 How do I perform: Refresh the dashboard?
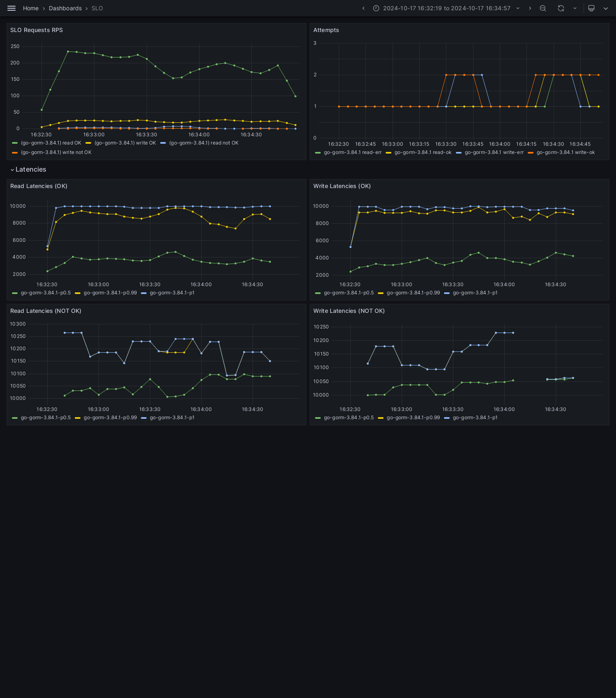click(561, 8)
